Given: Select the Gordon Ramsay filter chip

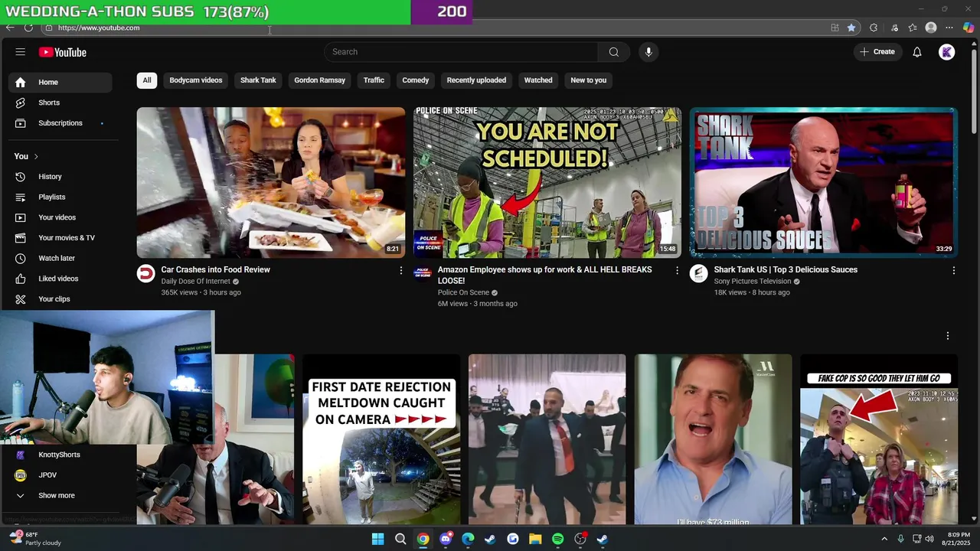Looking at the screenshot, I should (x=320, y=80).
